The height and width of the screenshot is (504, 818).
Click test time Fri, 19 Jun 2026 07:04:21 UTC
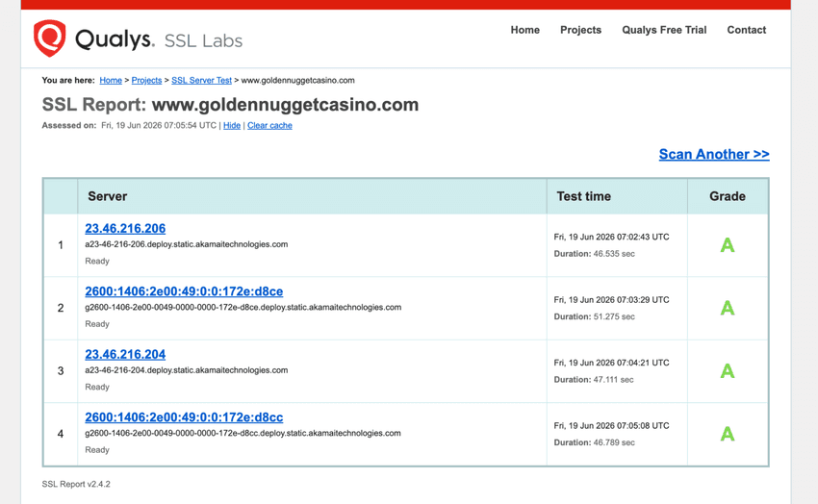pyautogui.click(x=611, y=363)
